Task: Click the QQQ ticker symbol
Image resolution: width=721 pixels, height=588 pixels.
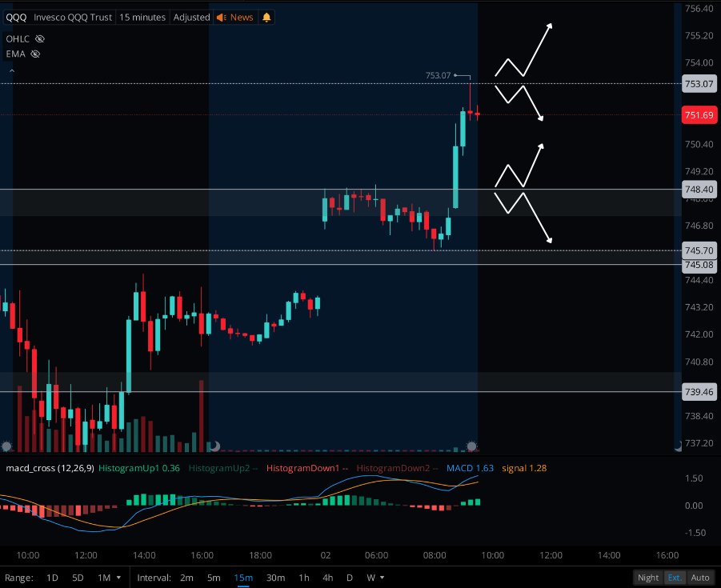Action: pos(16,18)
